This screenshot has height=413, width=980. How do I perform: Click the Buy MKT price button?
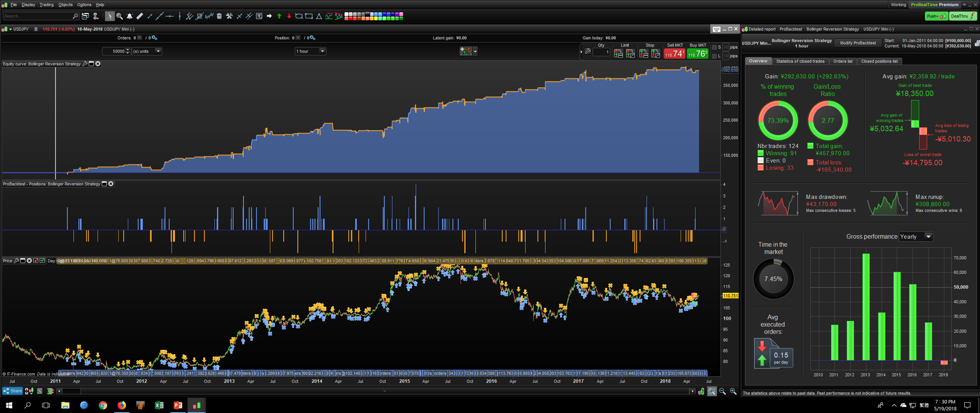[698, 53]
